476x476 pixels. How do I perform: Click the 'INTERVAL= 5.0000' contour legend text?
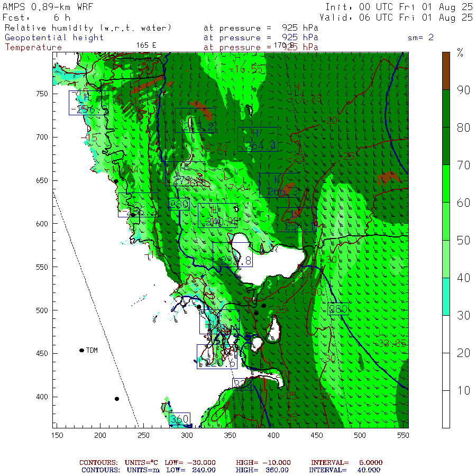point(346,463)
